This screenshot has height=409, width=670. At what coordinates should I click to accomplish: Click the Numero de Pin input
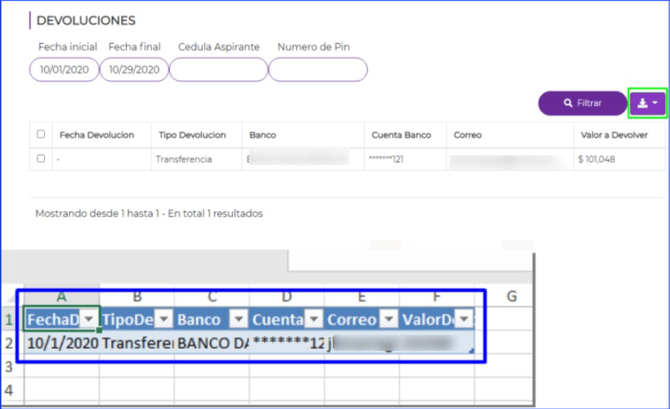pos(318,69)
